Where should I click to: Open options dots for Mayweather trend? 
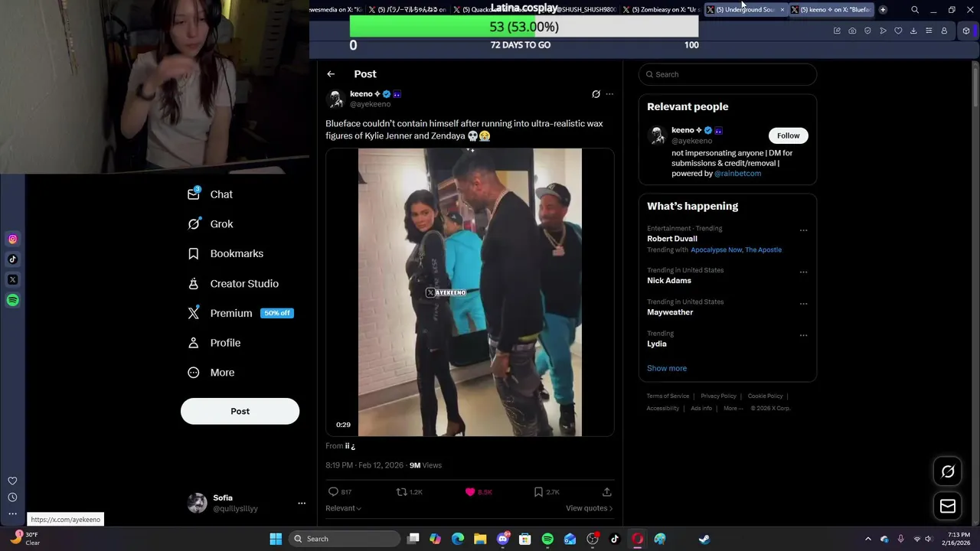coord(803,303)
